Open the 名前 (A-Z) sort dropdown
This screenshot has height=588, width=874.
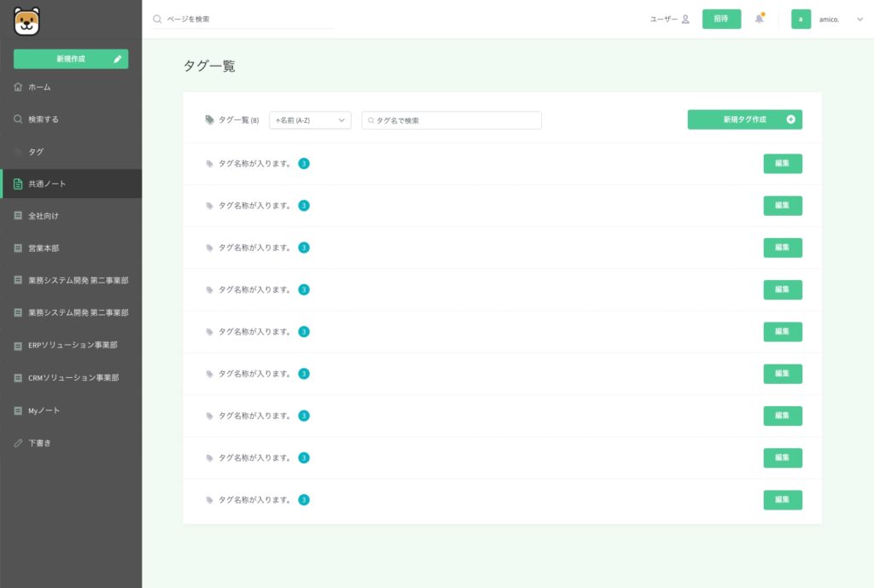pyautogui.click(x=310, y=120)
